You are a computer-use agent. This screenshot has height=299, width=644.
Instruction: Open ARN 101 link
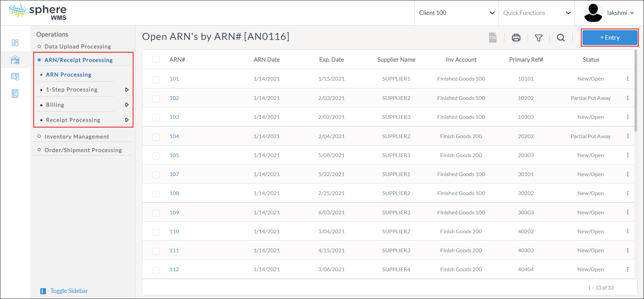(x=174, y=79)
